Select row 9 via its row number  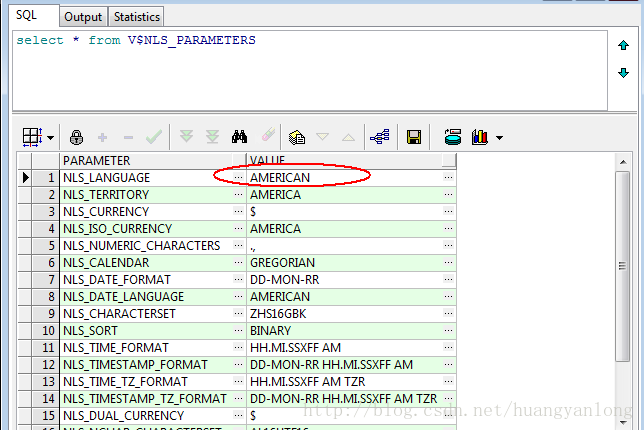pyautogui.click(x=46, y=314)
